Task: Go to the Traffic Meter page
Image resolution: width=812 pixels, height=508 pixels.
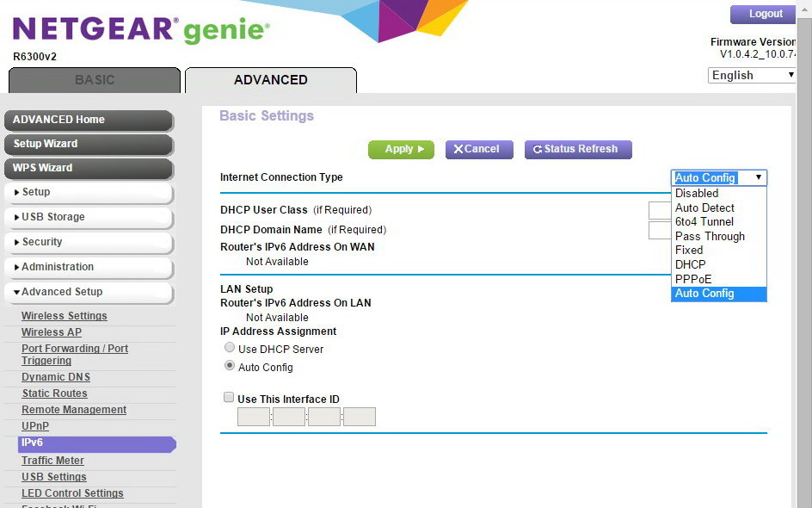Action: pos(52,461)
